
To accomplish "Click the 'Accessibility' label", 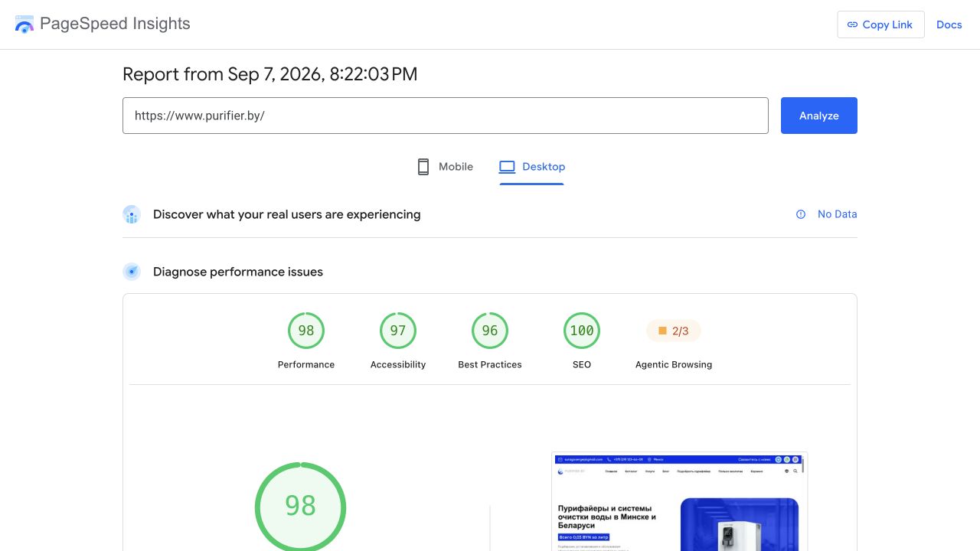I will click(x=398, y=364).
